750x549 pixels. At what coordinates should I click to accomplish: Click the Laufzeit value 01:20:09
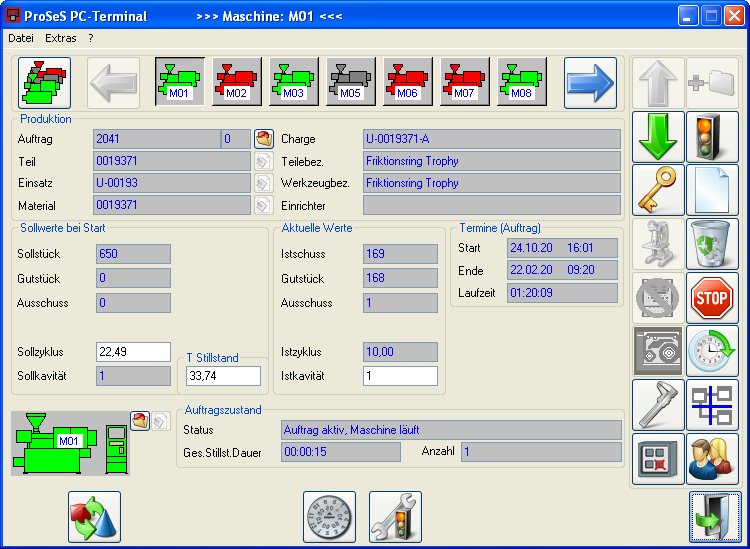click(x=562, y=293)
